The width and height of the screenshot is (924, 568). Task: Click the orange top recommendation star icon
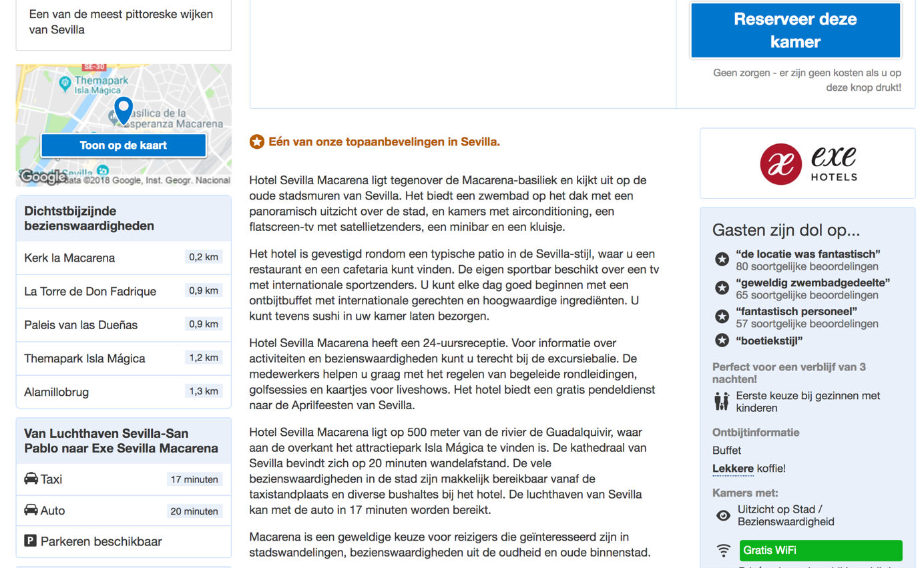[x=256, y=141]
